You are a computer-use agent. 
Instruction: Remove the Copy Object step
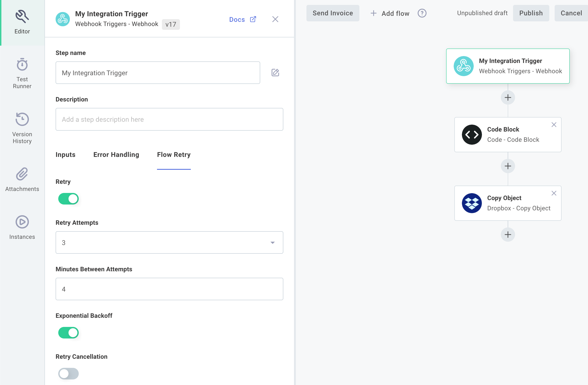coord(554,193)
